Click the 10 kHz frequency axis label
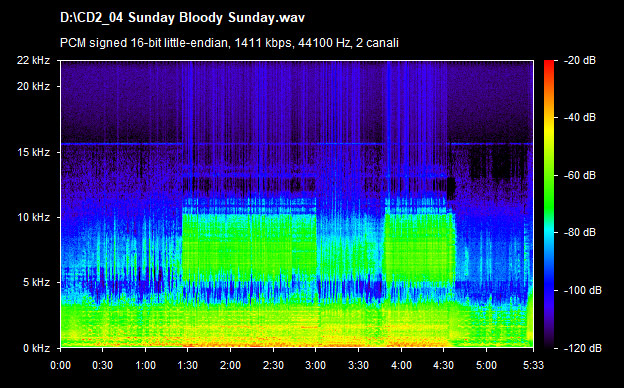624x388 pixels. pos(33,217)
